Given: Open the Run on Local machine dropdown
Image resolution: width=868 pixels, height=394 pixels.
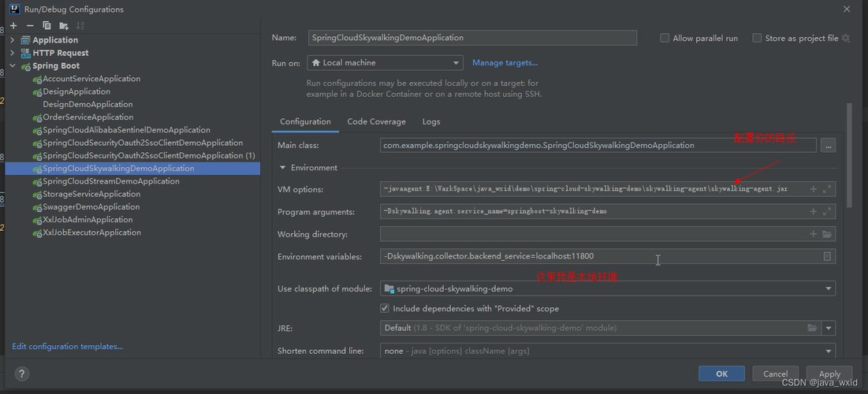Looking at the screenshot, I should click(385, 63).
